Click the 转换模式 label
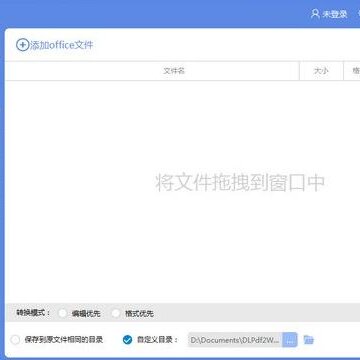Screen dimensions: 360x360 coord(33,313)
